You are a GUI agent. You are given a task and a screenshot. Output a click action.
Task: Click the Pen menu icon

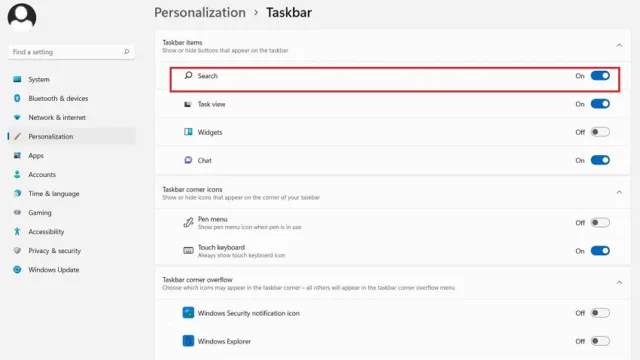(x=188, y=222)
